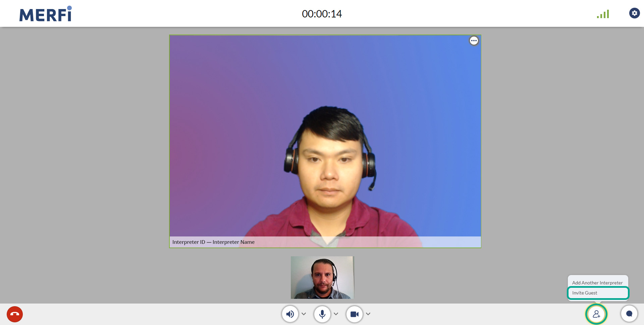Expand the camera options chevron

click(x=368, y=314)
